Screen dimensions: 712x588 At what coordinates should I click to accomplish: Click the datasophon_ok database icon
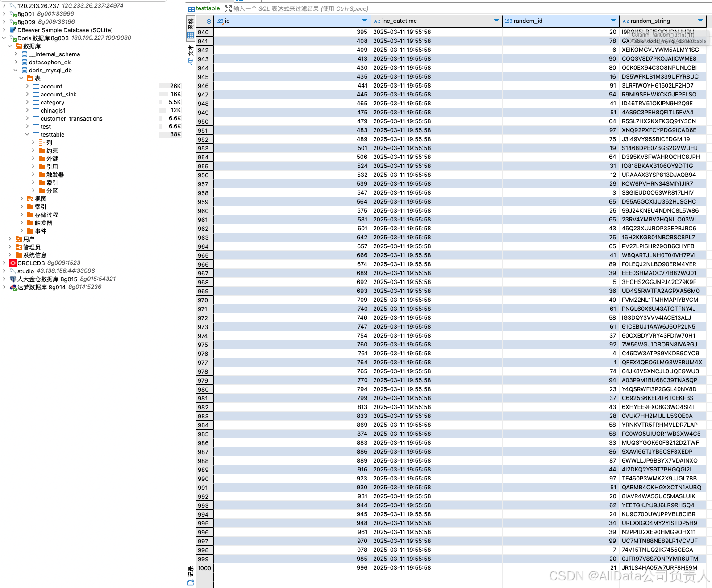point(25,63)
